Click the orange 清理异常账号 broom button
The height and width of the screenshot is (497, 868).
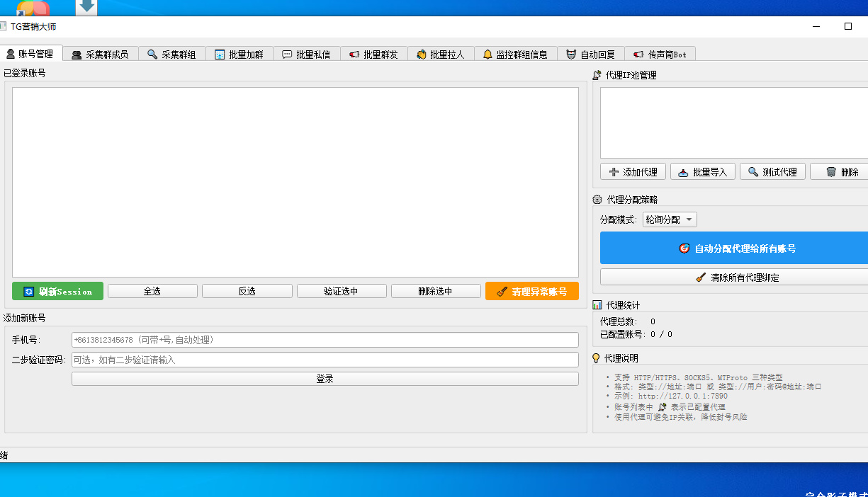pyautogui.click(x=531, y=291)
